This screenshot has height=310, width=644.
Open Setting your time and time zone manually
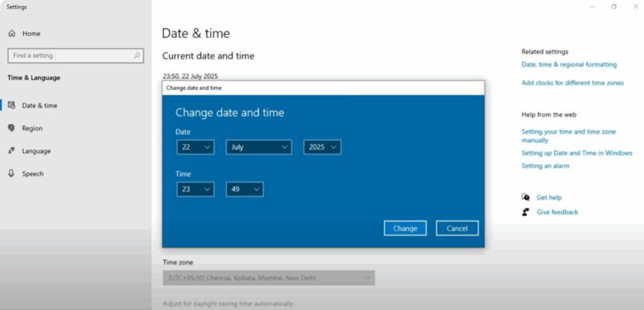[569, 136]
